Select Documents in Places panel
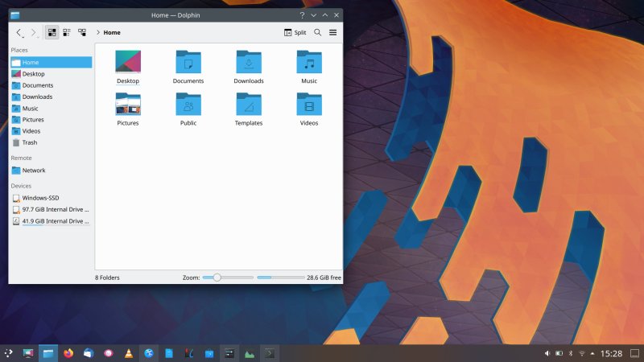The width and height of the screenshot is (644, 362). 51,85
